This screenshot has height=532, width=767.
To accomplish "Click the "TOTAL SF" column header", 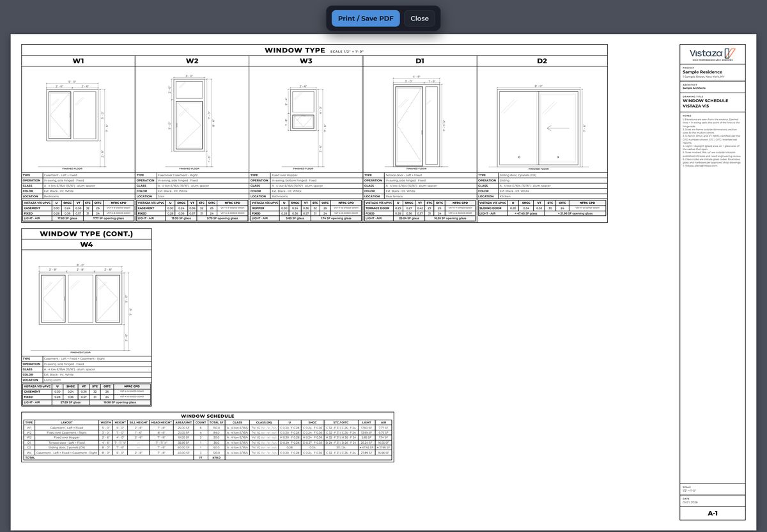I will click(216, 422).
